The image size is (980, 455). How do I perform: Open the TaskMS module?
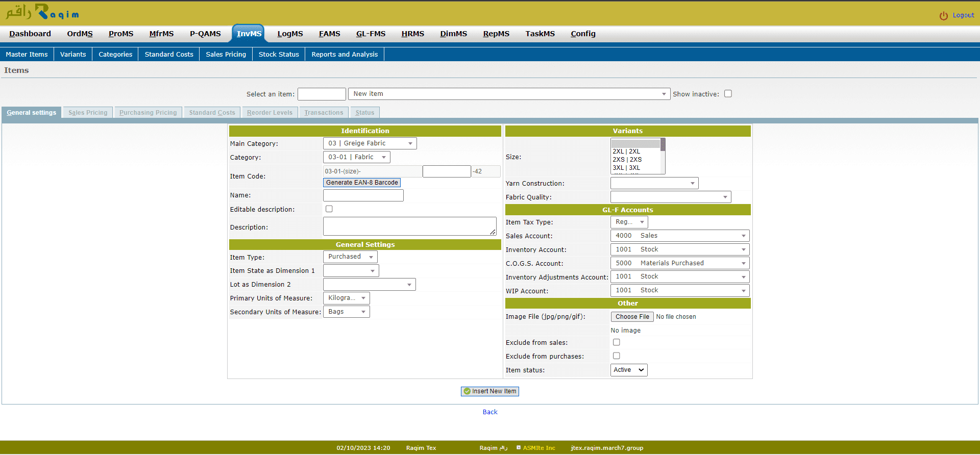[x=540, y=34]
